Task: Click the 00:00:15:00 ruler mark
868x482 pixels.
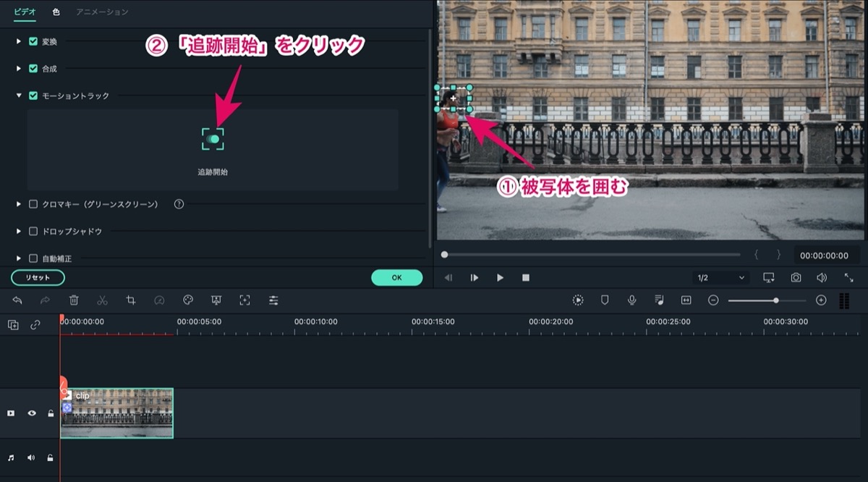Action: click(x=433, y=322)
